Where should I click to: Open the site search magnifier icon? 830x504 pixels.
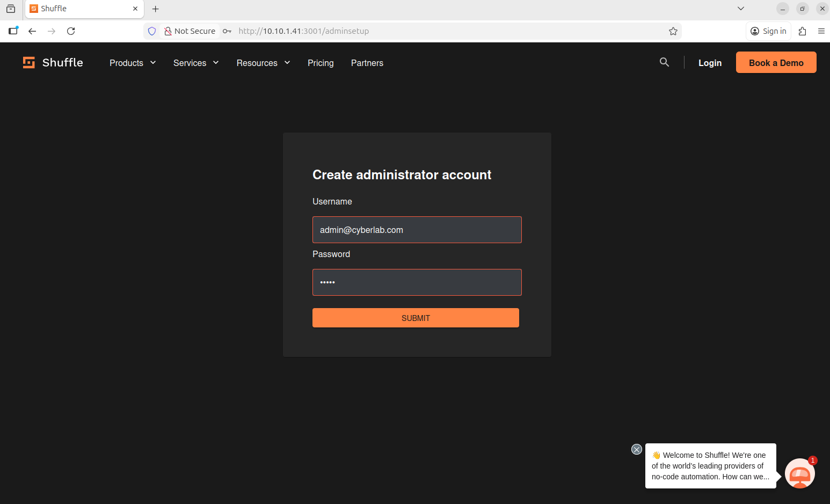(x=664, y=62)
